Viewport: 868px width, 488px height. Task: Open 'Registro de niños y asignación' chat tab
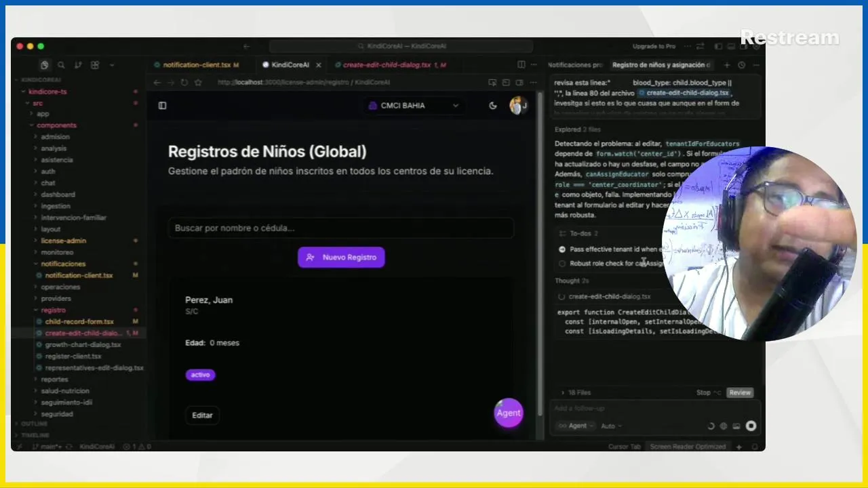[x=661, y=65]
